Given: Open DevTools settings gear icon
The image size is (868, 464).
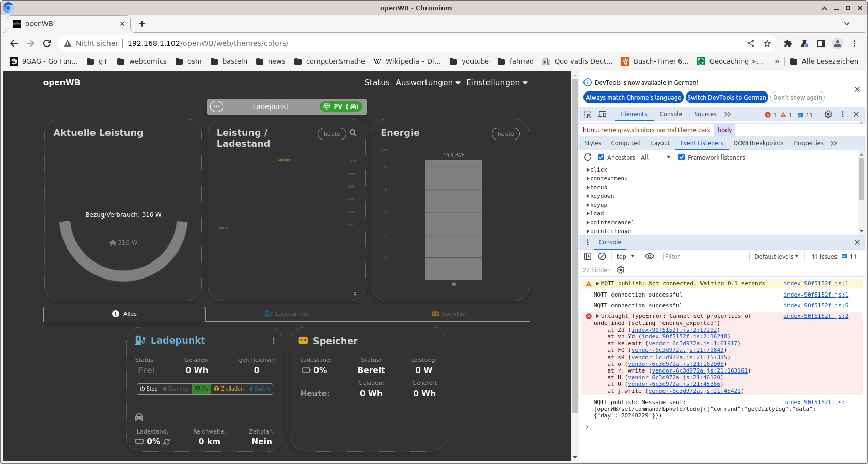Looking at the screenshot, I should tap(828, 114).
